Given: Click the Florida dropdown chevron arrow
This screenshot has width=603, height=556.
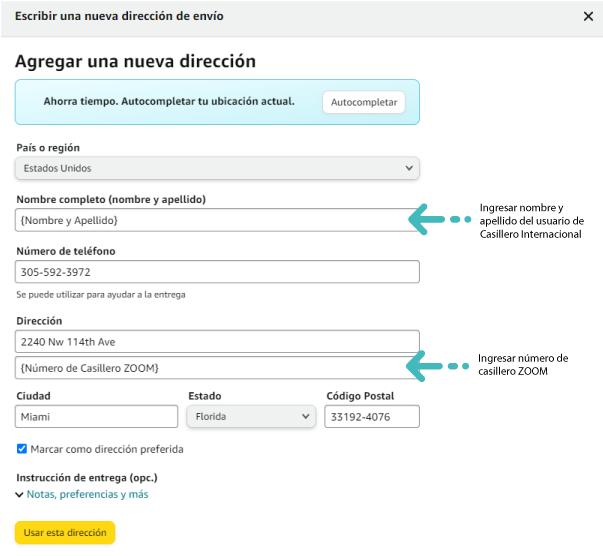Looking at the screenshot, I should click(306, 416).
